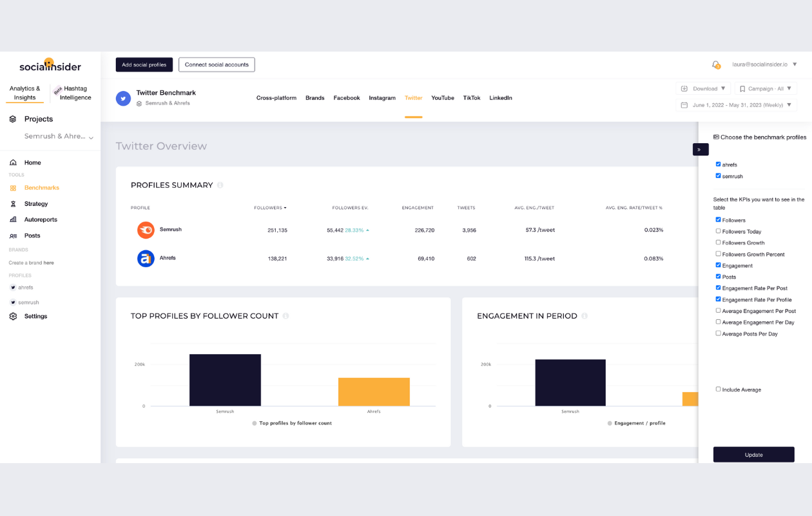Toggle legend dot for Top profiles by follower count
The height and width of the screenshot is (516, 812).
pos(255,423)
